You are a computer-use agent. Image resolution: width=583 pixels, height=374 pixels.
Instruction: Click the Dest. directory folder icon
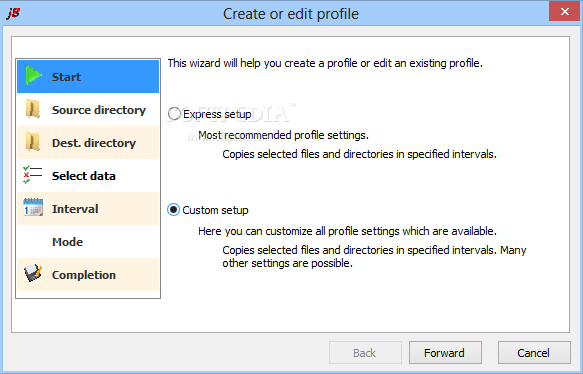pos(33,142)
